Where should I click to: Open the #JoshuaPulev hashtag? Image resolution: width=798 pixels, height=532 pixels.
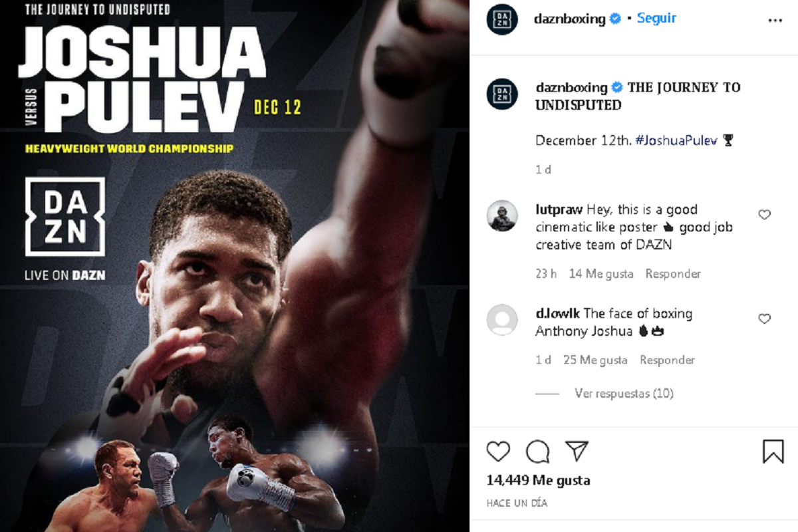pyautogui.click(x=676, y=141)
